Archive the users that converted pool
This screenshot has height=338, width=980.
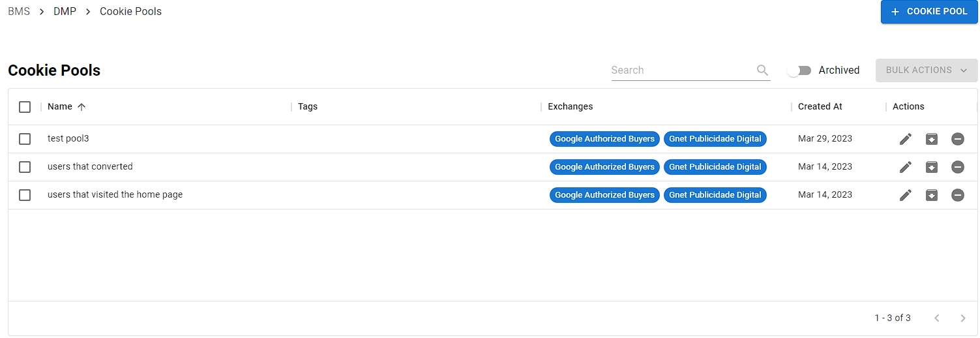pos(932,167)
